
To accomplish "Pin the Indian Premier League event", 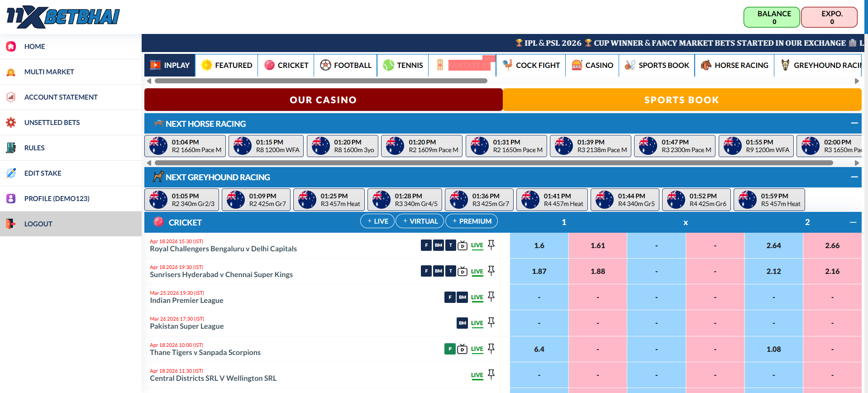I will tap(491, 297).
